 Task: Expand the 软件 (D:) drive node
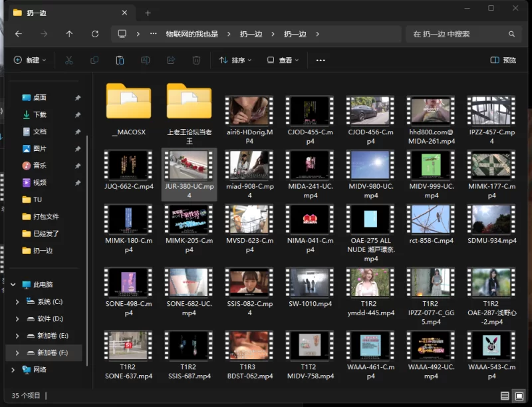pos(17,319)
